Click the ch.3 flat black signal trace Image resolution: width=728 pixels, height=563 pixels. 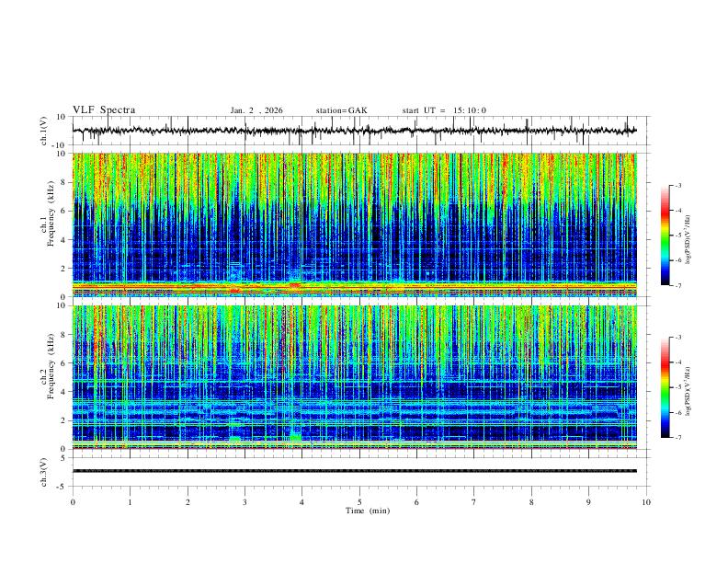click(354, 471)
